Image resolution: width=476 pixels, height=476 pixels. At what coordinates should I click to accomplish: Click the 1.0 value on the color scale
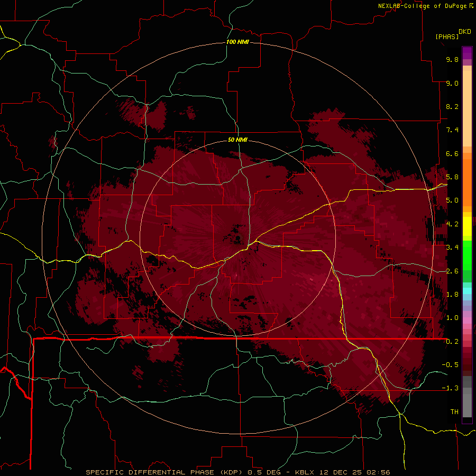(x=452, y=318)
